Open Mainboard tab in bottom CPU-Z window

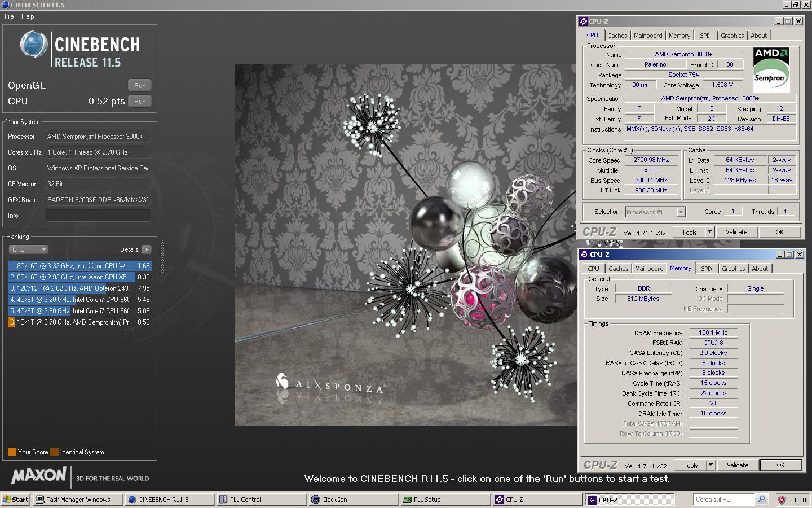tap(649, 269)
